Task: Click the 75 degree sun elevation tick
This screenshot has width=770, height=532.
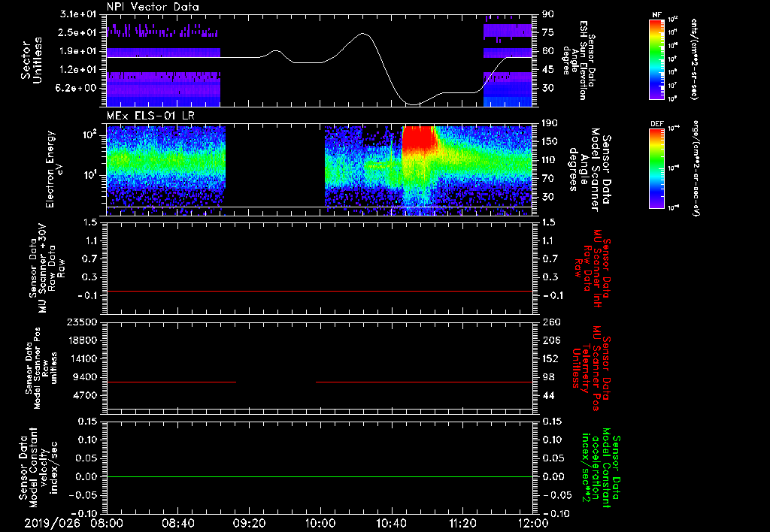Action: coord(547,32)
